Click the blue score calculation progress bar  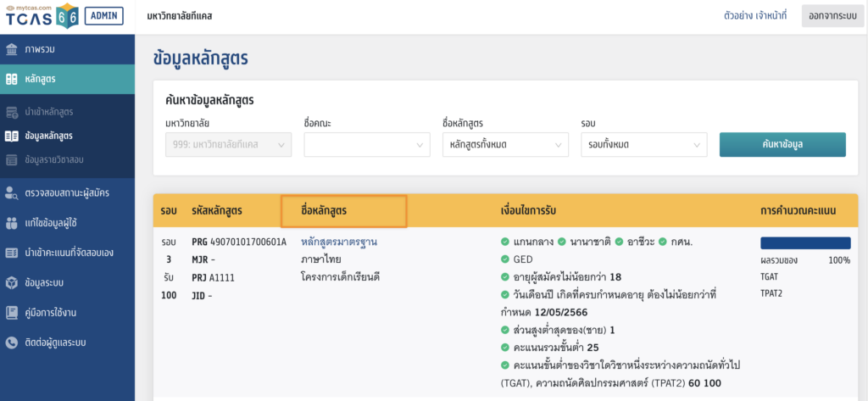coord(804,243)
